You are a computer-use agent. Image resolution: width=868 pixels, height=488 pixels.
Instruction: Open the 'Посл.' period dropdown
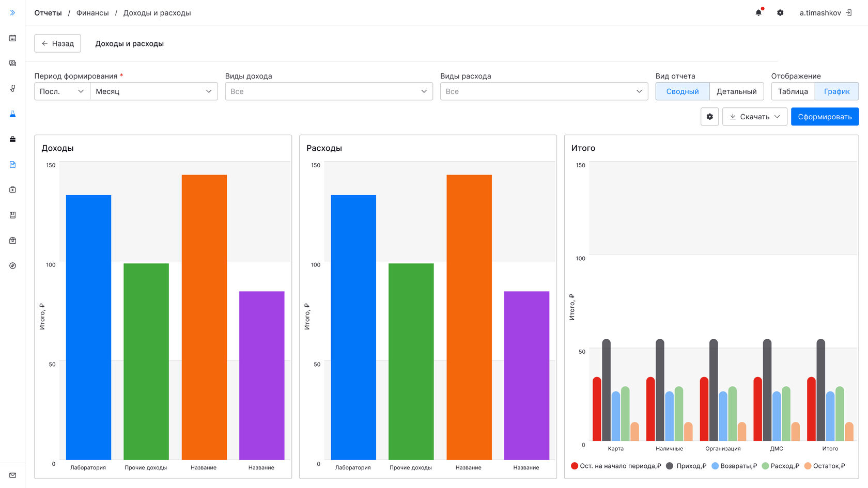coord(62,91)
